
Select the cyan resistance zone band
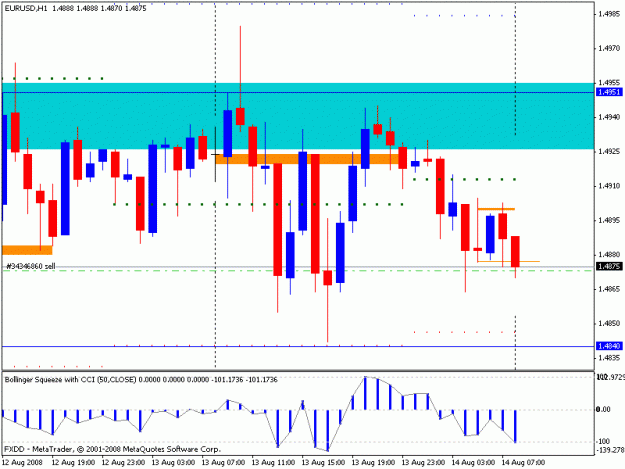pos(298,116)
